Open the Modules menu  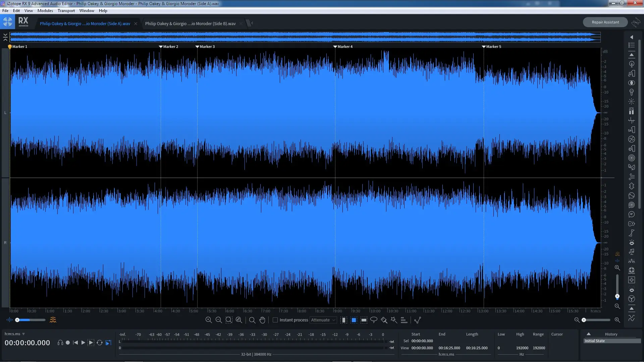pos(45,11)
